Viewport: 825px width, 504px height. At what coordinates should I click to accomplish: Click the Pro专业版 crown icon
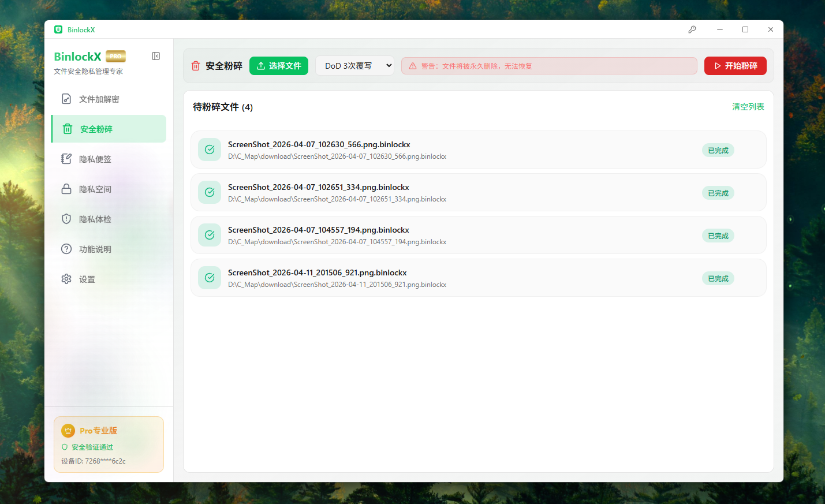68,431
